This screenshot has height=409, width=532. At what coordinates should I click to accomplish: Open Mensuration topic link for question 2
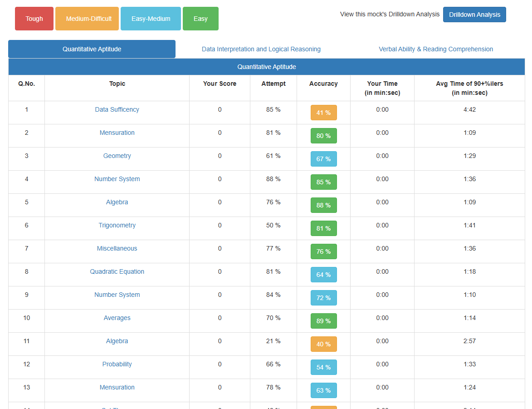tap(117, 133)
